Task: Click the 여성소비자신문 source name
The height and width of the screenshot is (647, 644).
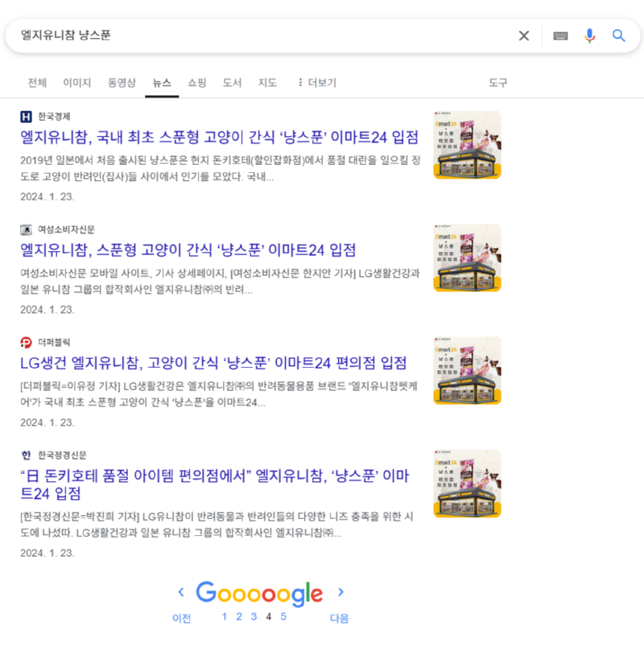Action: [67, 229]
